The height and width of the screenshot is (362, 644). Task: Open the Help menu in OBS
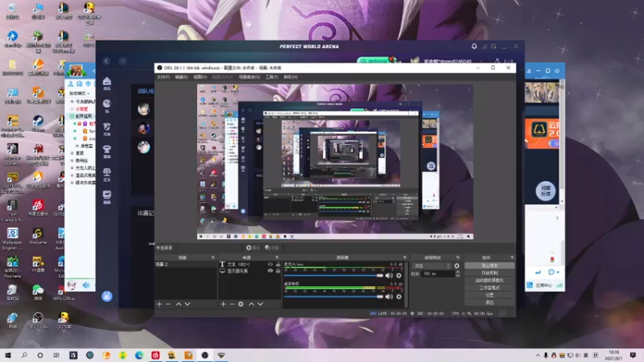point(291,76)
